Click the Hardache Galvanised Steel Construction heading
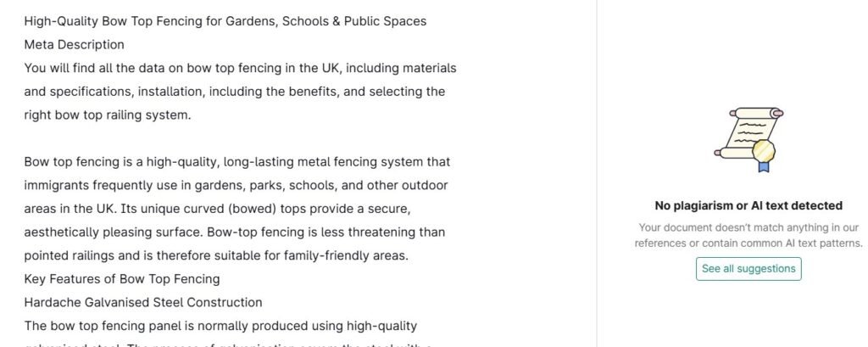 pos(143,302)
